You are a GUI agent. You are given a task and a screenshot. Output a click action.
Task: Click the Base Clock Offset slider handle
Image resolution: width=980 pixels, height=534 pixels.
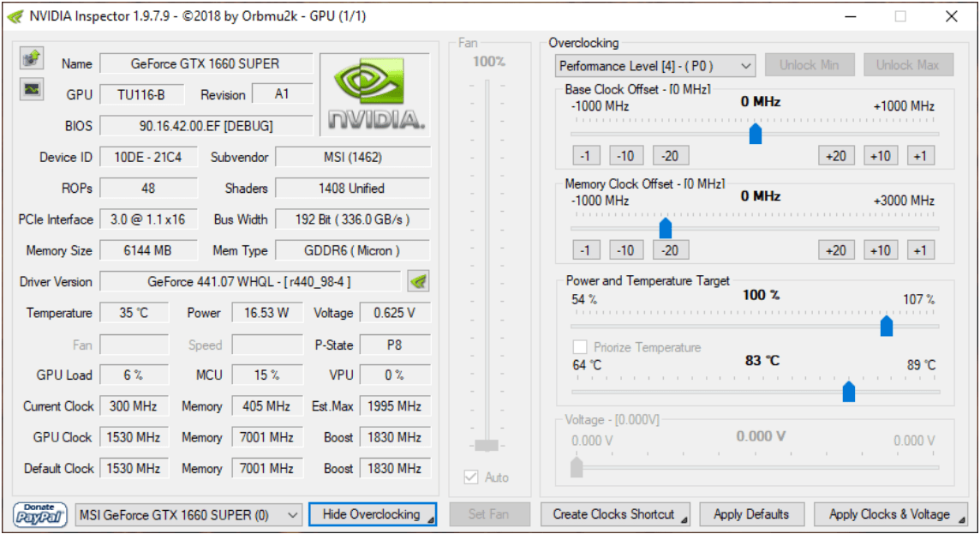(x=756, y=134)
